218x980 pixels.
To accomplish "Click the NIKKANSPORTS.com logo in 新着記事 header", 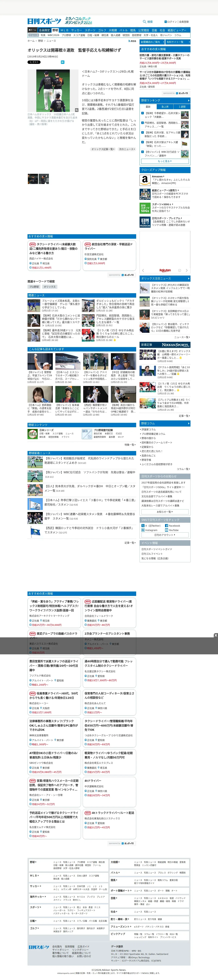I will click(x=175, y=345).
